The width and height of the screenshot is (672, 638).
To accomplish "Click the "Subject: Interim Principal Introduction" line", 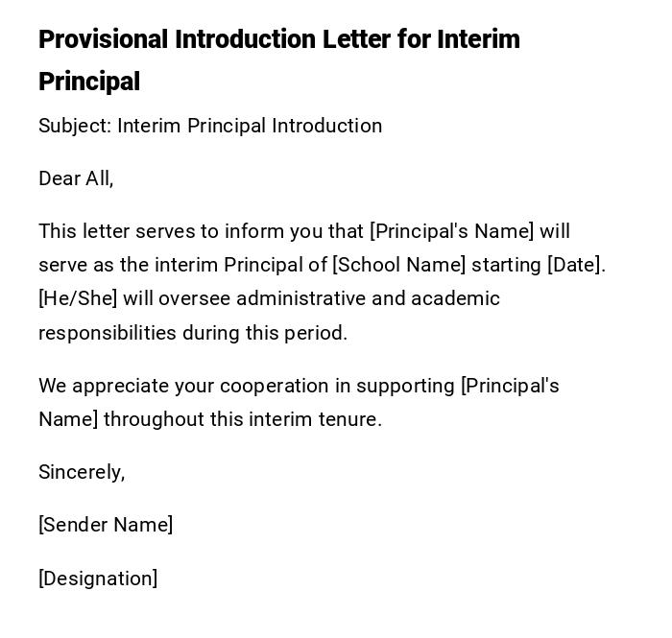I will click(x=210, y=126).
